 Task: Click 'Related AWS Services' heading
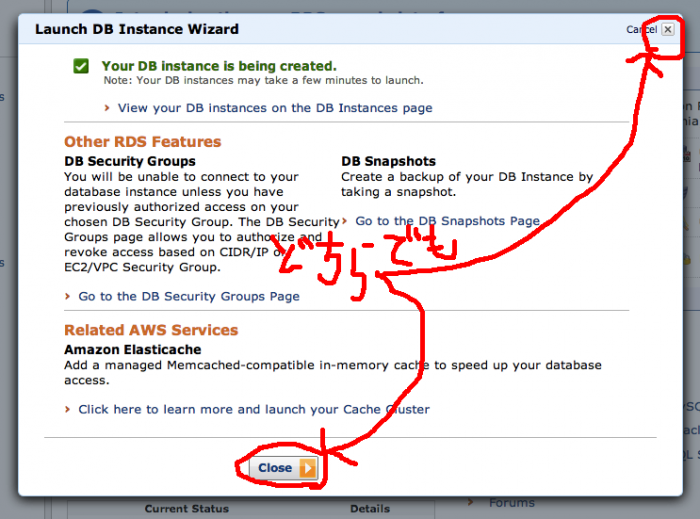(151, 330)
